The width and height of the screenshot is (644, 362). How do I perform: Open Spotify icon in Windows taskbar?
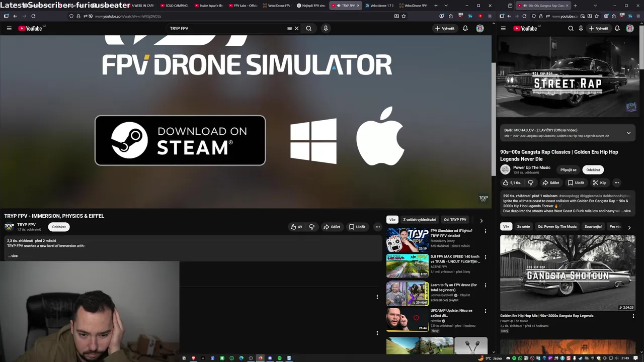click(x=280, y=358)
